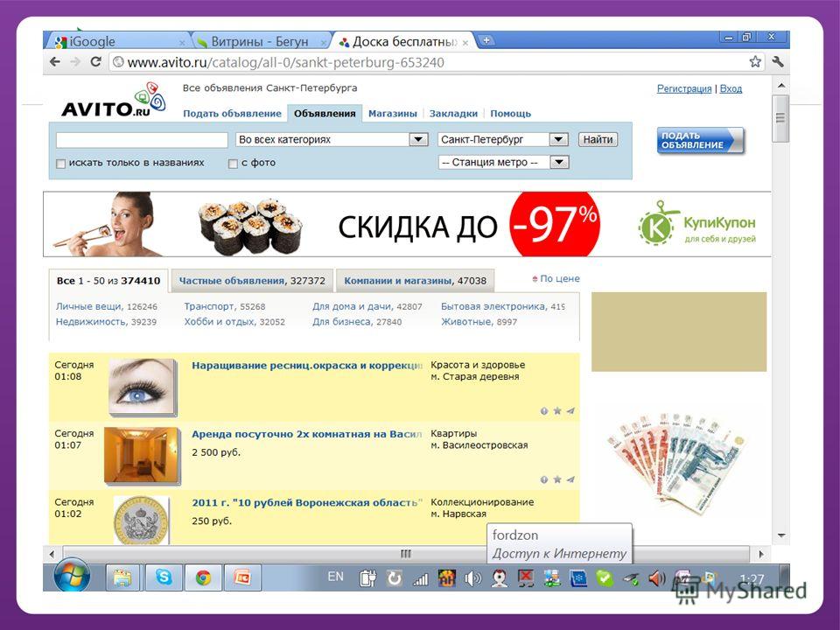Open a new tab with the plus button
The width and height of the screenshot is (840, 630).
pyautogui.click(x=486, y=40)
